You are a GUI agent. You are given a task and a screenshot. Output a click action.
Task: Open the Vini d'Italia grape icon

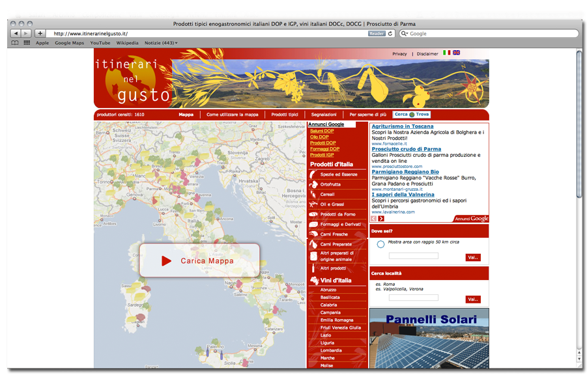coord(315,279)
